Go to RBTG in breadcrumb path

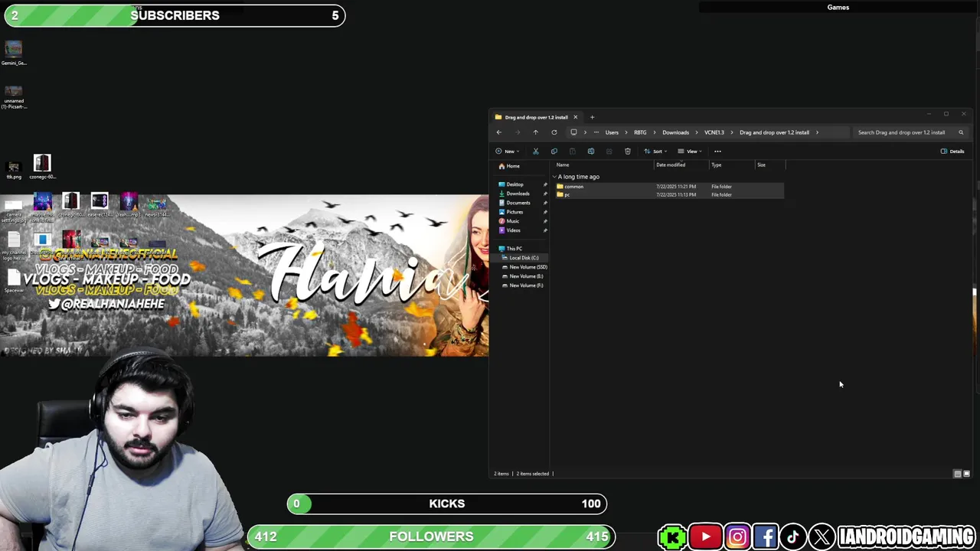640,132
